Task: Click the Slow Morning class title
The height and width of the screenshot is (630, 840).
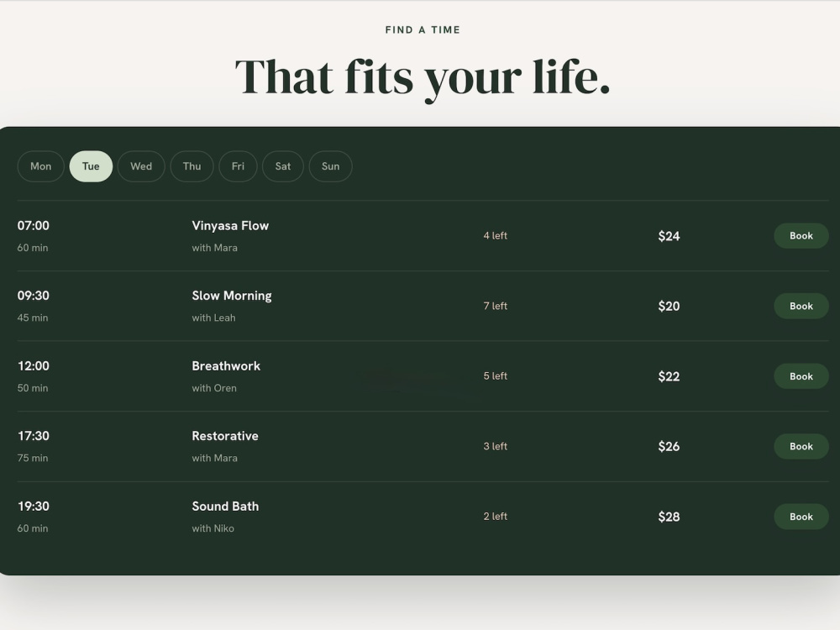Action: pos(232,296)
